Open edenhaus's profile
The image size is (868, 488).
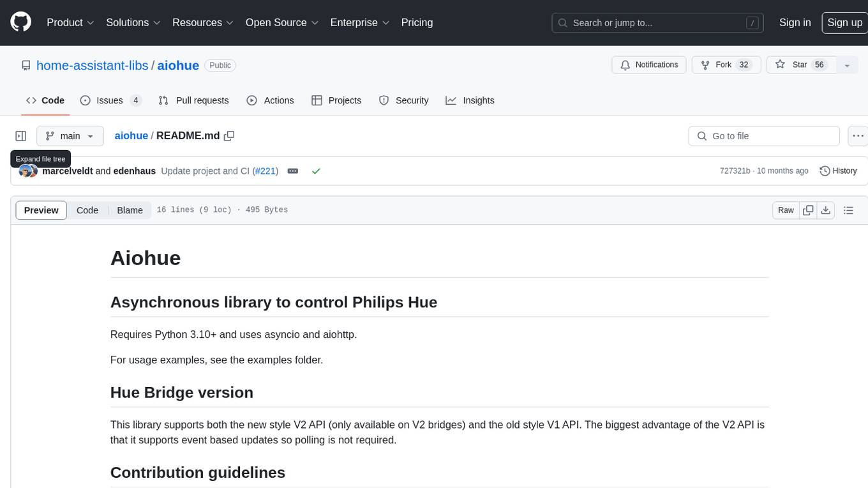point(134,171)
